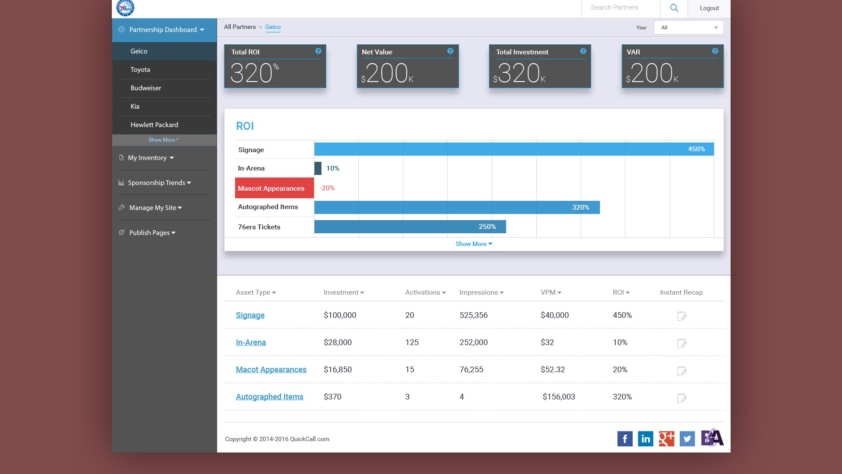
Task: Open the In-Arena asset link
Action: pos(251,342)
